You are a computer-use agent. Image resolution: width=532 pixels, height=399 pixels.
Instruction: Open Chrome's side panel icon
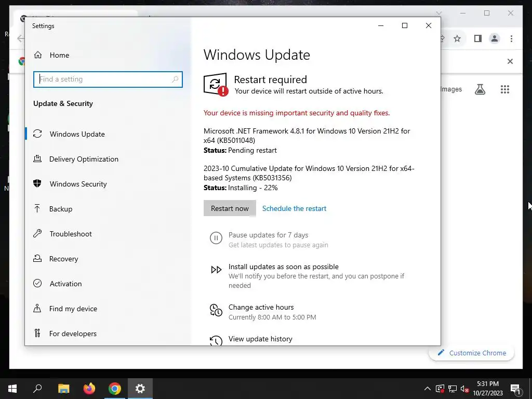(478, 38)
